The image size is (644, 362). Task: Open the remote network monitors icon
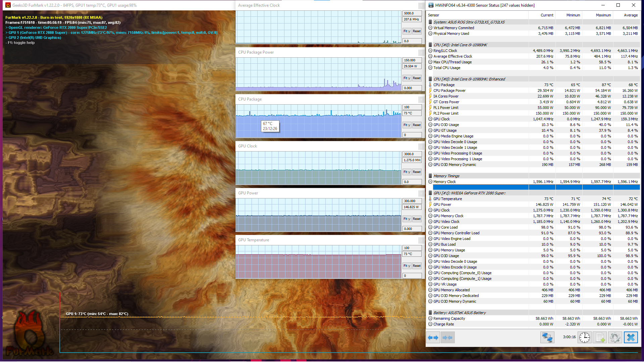click(x=547, y=338)
